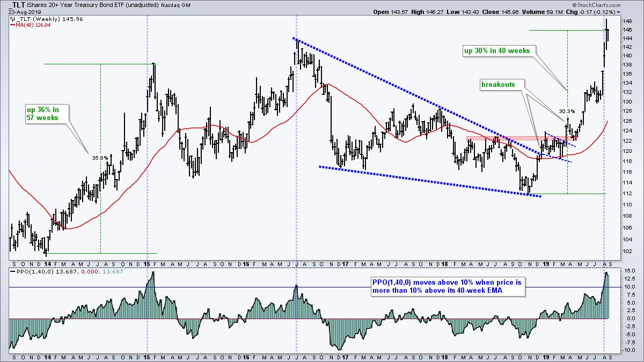The width and height of the screenshot is (644, 362).
Task: Click the blue PPO explanation text annotation
Action: (448, 285)
